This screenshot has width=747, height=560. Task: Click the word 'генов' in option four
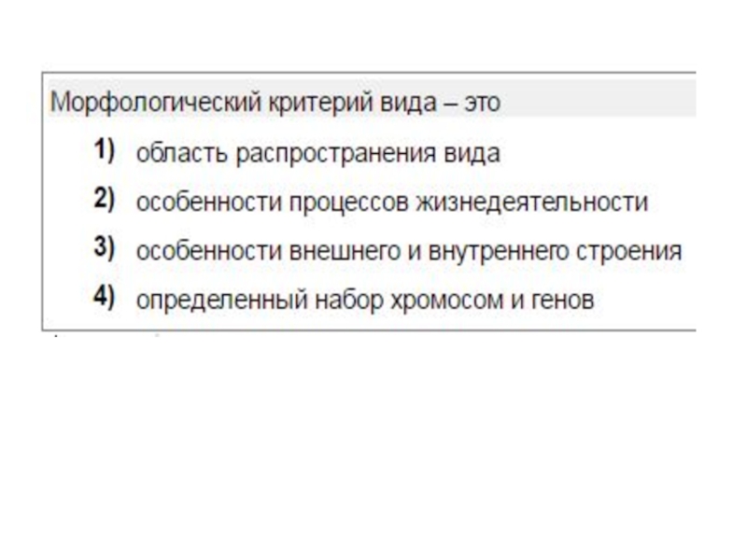[x=564, y=301]
